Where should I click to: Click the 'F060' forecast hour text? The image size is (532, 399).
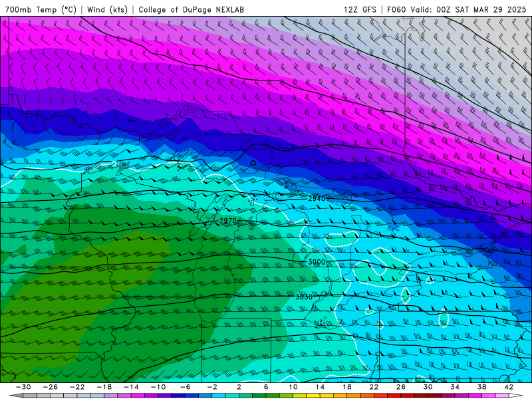coord(396,9)
